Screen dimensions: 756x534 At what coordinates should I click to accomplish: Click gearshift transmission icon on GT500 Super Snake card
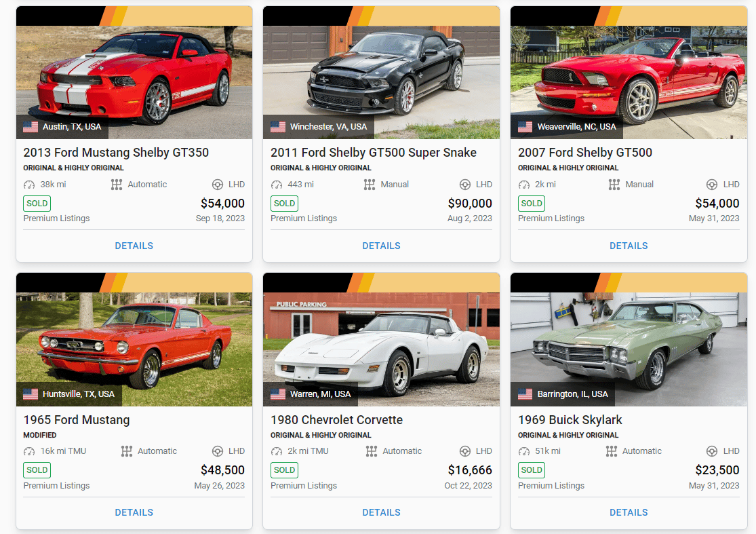pos(370,185)
